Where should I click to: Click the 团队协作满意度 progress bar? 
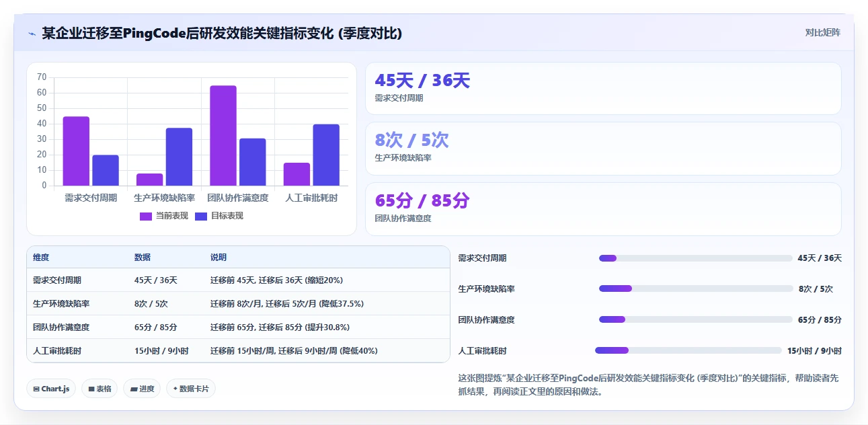click(696, 319)
